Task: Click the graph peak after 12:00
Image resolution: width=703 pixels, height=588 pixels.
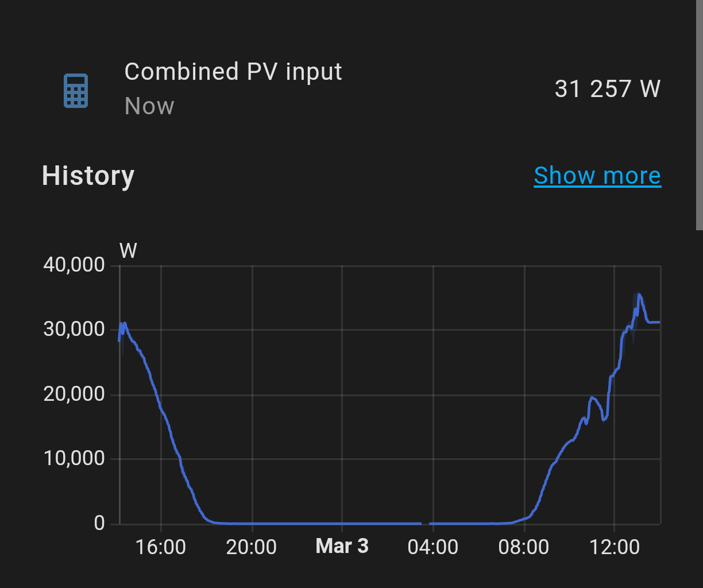Action: click(639, 296)
